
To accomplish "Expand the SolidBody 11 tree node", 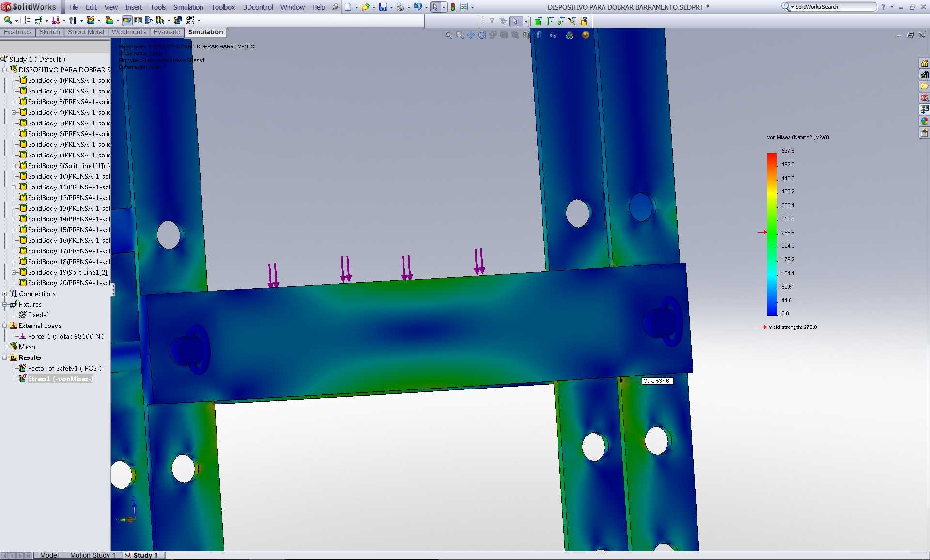I will coord(14,187).
